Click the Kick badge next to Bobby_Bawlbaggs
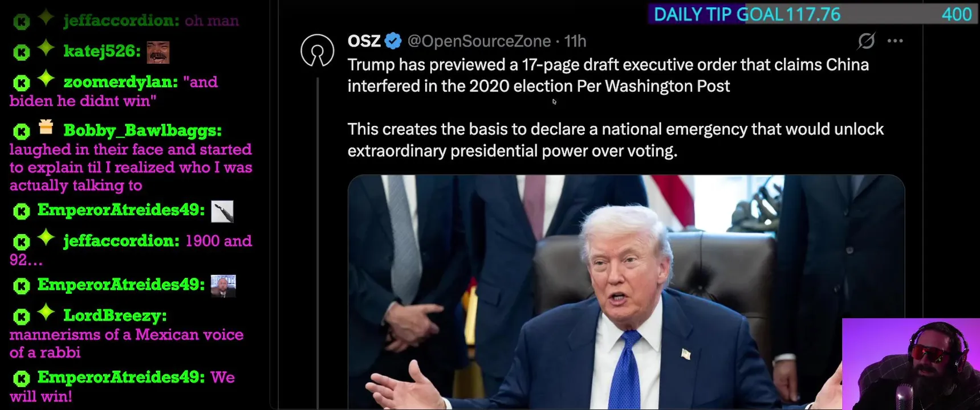 click(x=21, y=132)
